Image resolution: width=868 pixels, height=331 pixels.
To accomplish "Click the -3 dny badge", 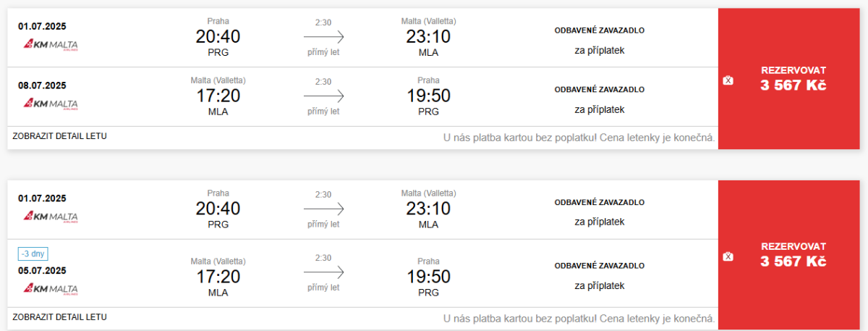I will pyautogui.click(x=33, y=254).
